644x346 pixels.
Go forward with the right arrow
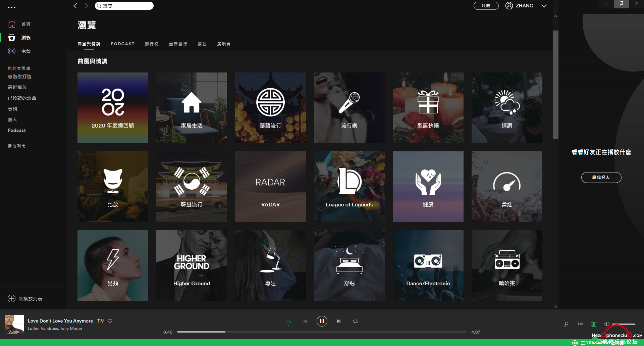[86, 6]
